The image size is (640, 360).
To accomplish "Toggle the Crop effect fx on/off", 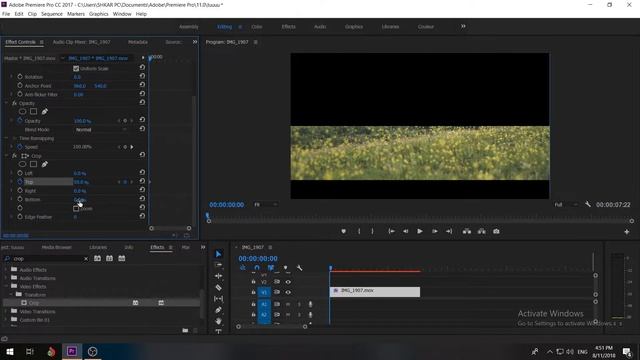I will (x=14, y=156).
